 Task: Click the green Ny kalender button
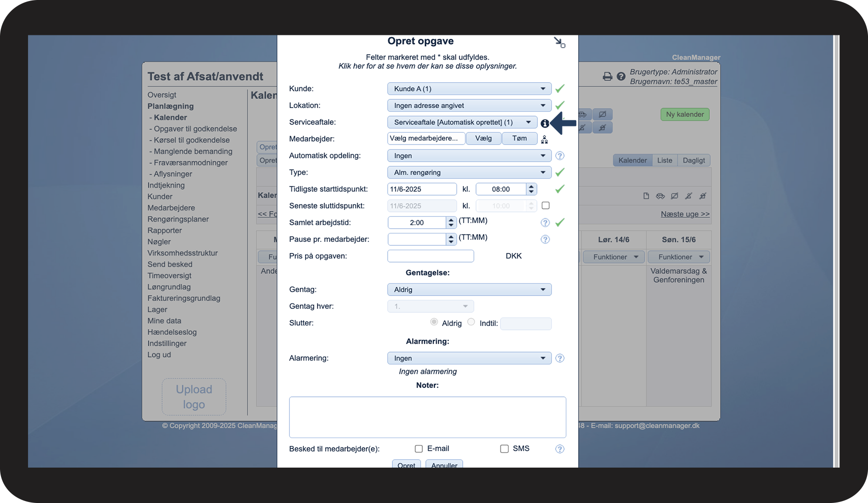tap(685, 115)
